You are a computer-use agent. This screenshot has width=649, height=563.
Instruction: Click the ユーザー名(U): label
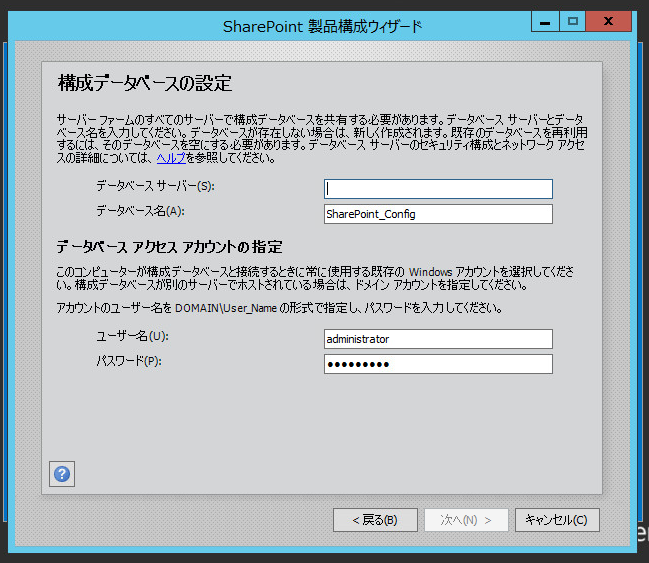pyautogui.click(x=132, y=336)
